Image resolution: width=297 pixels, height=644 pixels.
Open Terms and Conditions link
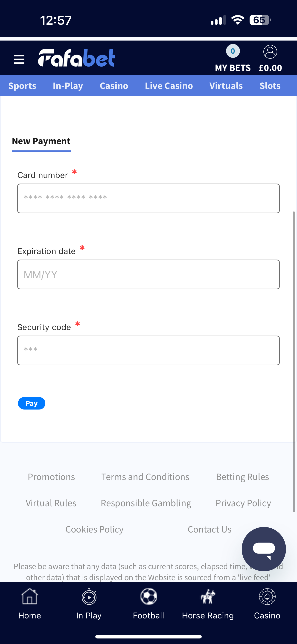coord(145,477)
